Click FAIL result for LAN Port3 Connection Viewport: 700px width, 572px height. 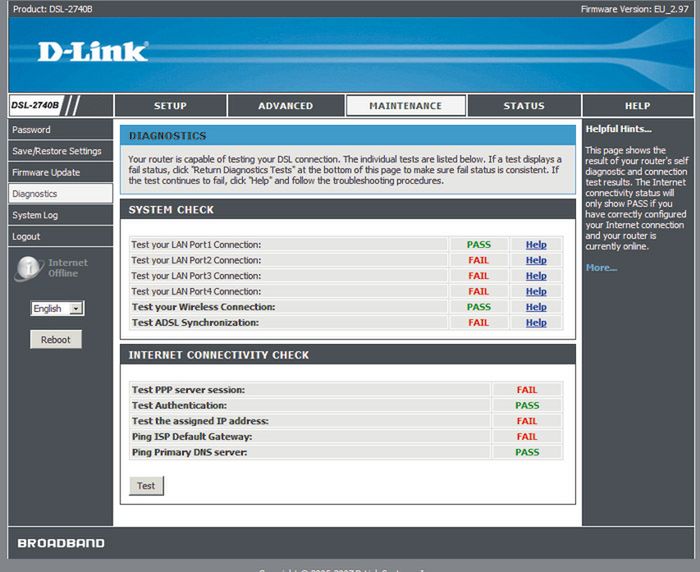coord(479,276)
